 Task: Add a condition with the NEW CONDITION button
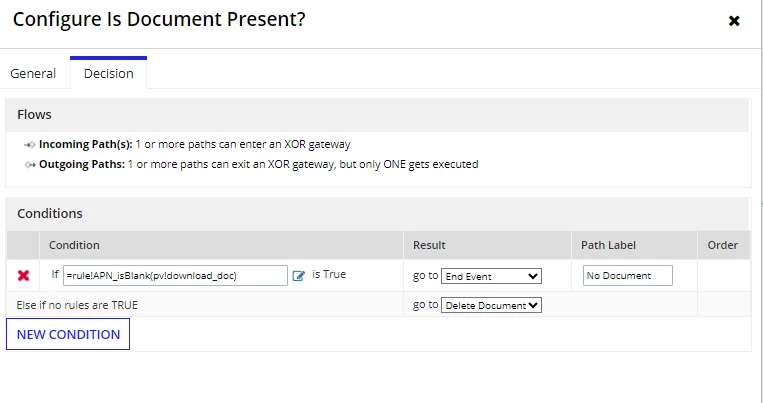point(68,334)
